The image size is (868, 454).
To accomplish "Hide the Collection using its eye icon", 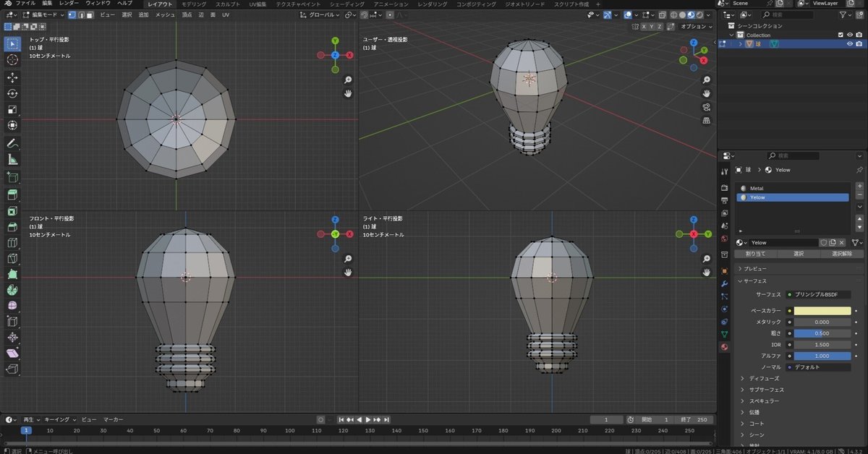I will click(x=850, y=35).
